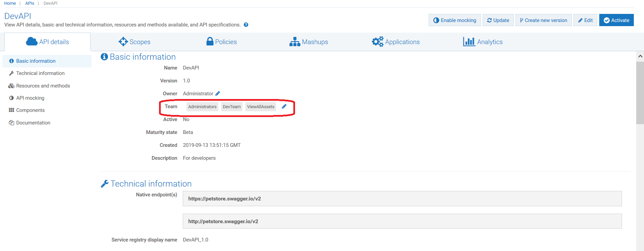The height and width of the screenshot is (251, 644).
Task: Click the DevAPI page title
Action: [x=18, y=16]
